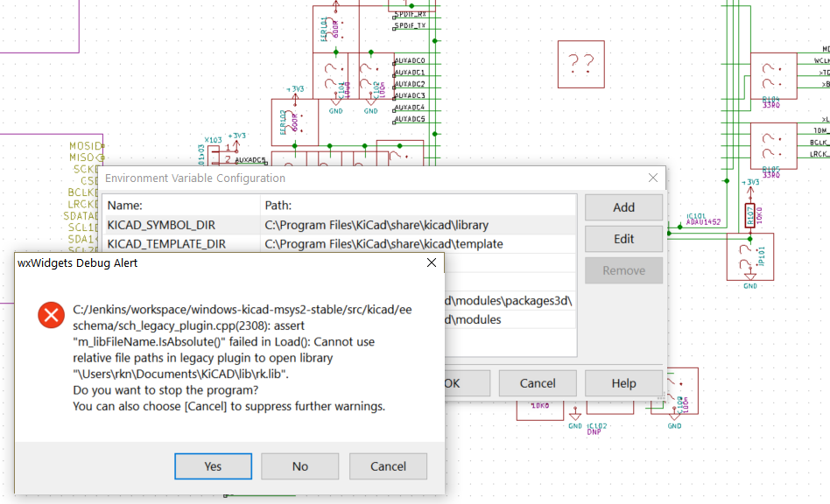Select the JP101 jumper symbol
This screenshot has height=504, width=830.
749,256
